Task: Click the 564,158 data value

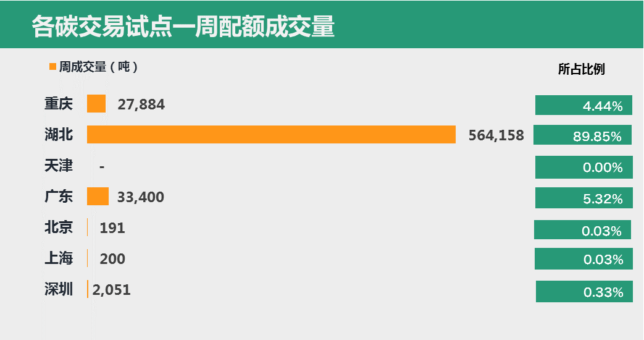Action: click(x=496, y=135)
